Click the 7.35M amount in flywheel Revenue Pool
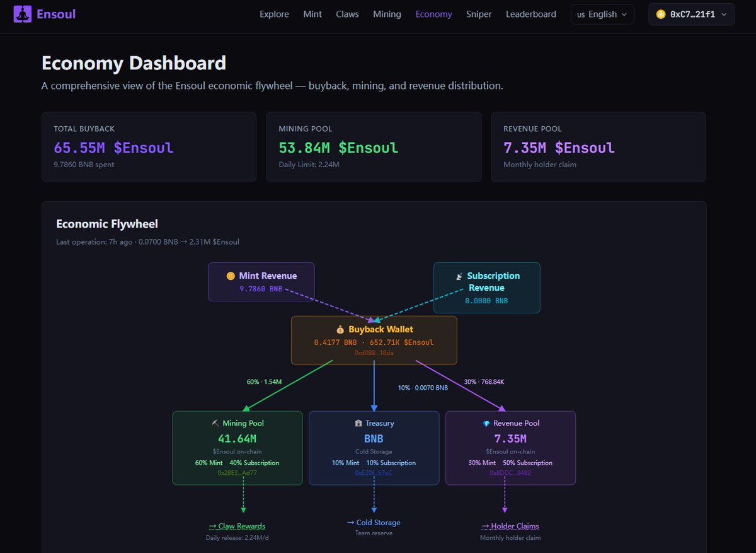 [510, 439]
